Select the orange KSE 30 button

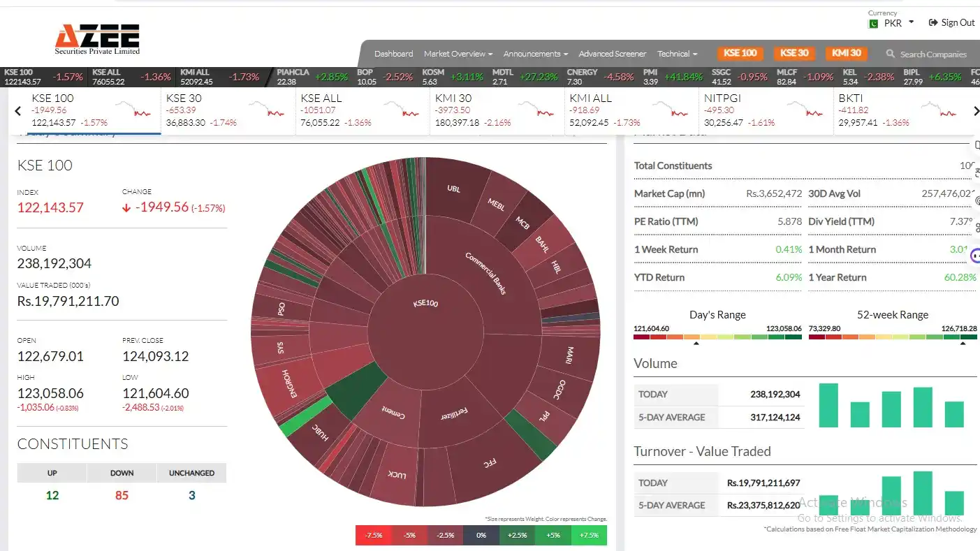[794, 53]
